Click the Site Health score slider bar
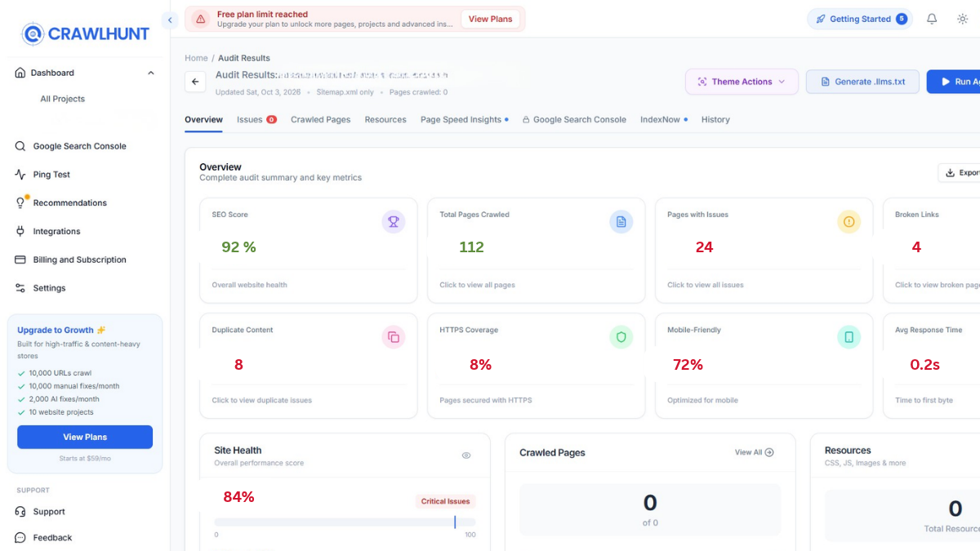 tap(345, 522)
